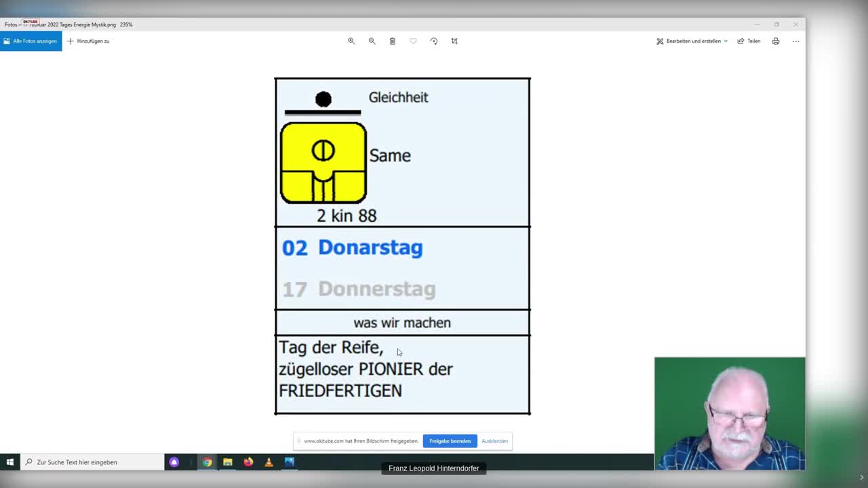This screenshot has width=868, height=488.
Task: Click text '02 Donarstag'
Action: click(x=352, y=247)
